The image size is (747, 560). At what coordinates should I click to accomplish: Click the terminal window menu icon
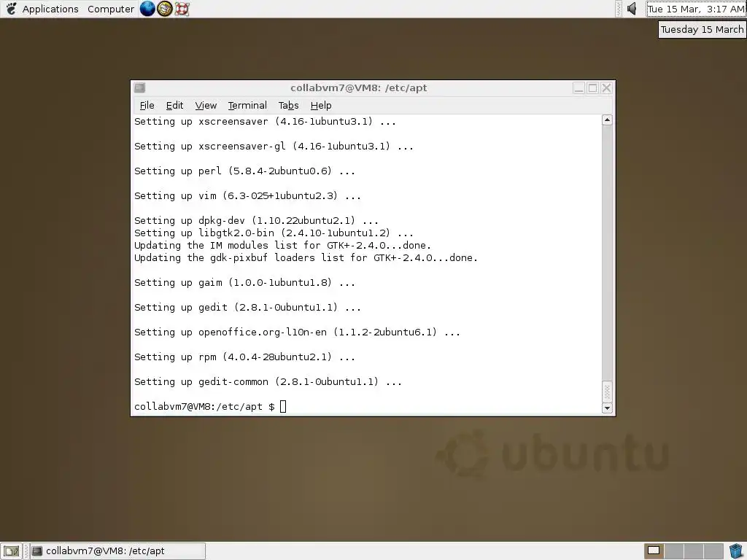coord(139,87)
